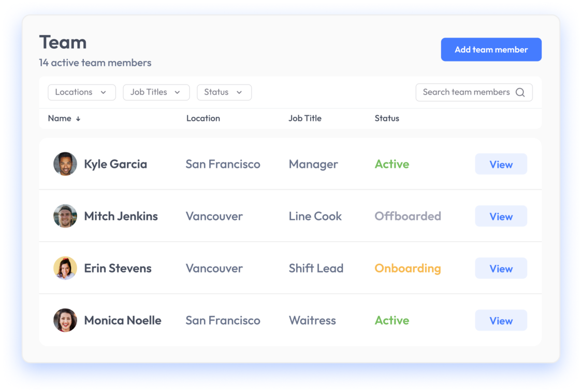Sort by the Location column header

(x=203, y=118)
